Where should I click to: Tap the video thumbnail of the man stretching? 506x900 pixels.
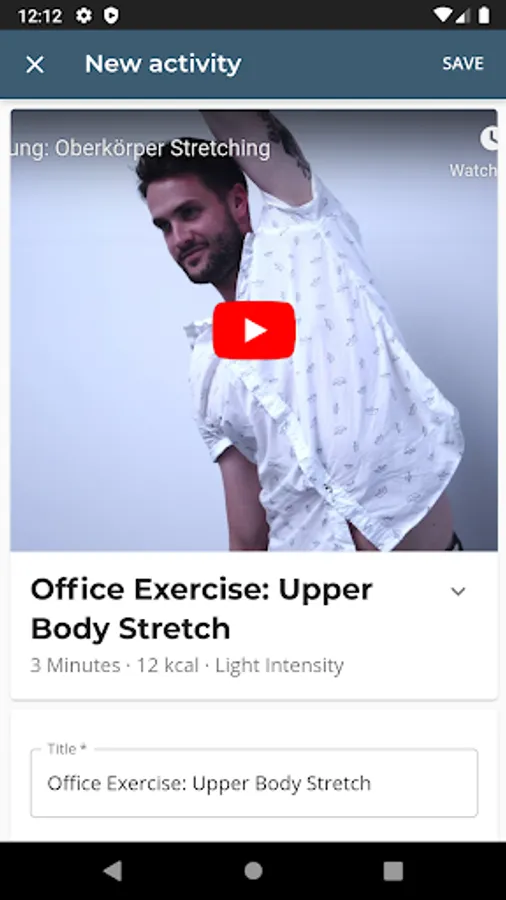(x=254, y=330)
